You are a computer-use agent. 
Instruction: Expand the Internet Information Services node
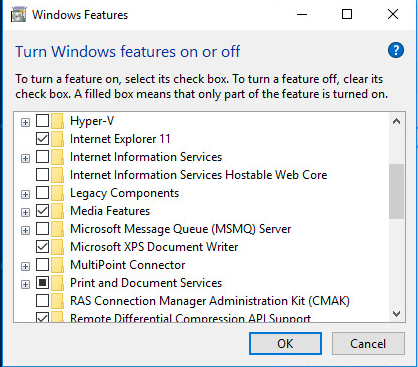tap(25, 158)
